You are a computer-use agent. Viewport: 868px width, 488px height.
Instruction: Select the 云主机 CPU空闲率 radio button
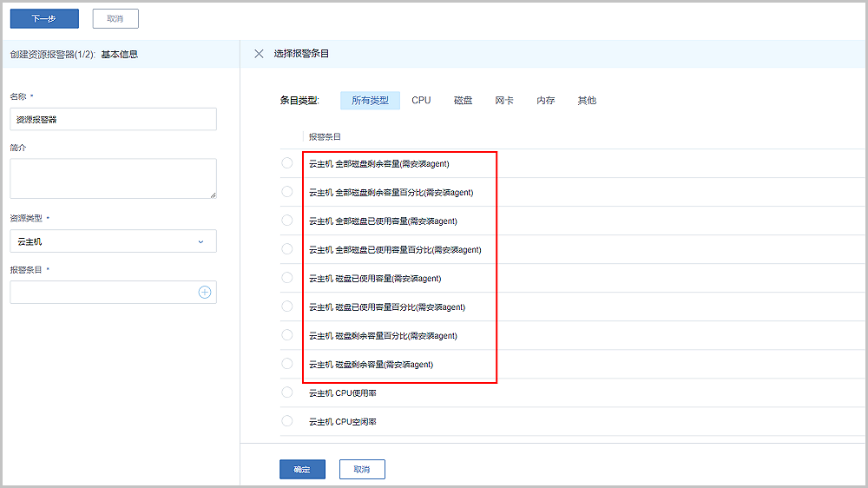(x=287, y=421)
